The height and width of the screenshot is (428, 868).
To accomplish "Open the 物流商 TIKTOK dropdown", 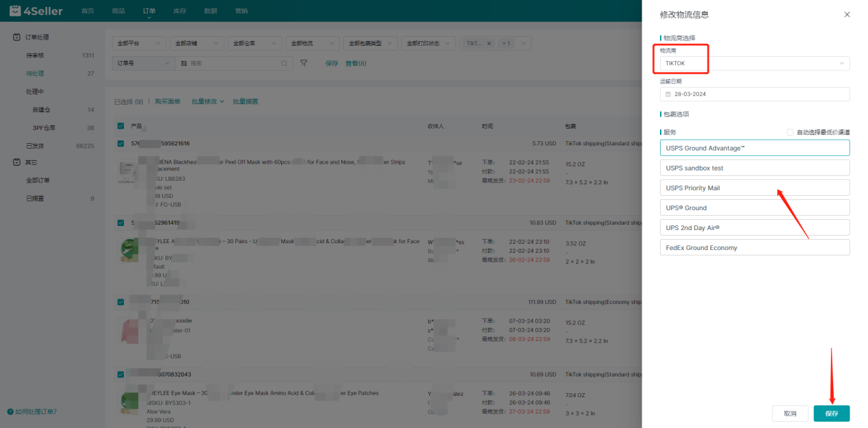I will pyautogui.click(x=754, y=63).
